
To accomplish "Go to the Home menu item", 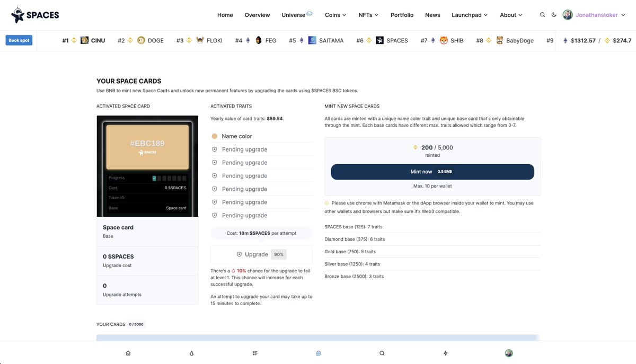I will (225, 15).
